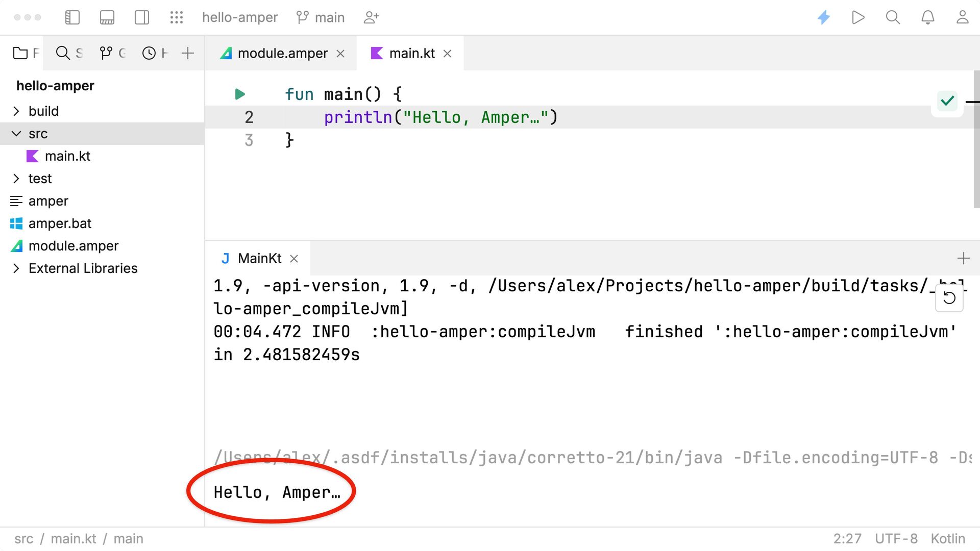Click the Kotlin icon on main.kt tab
The height and width of the screenshot is (551, 980).
pos(377,53)
